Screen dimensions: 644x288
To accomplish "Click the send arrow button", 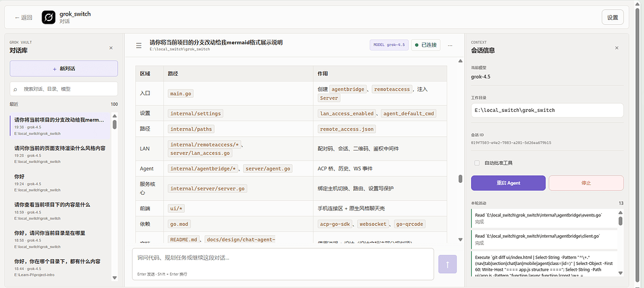I will 447,264.
